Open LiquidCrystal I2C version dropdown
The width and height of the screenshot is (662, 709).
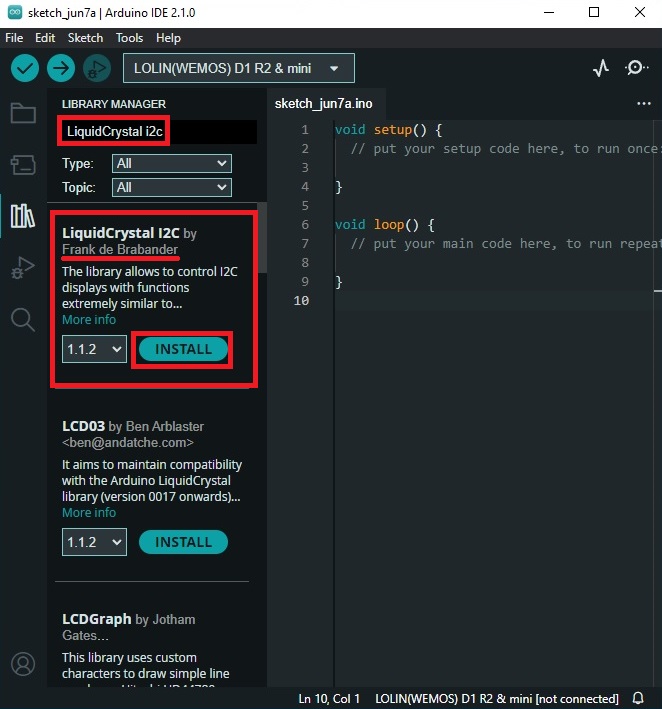click(x=94, y=349)
